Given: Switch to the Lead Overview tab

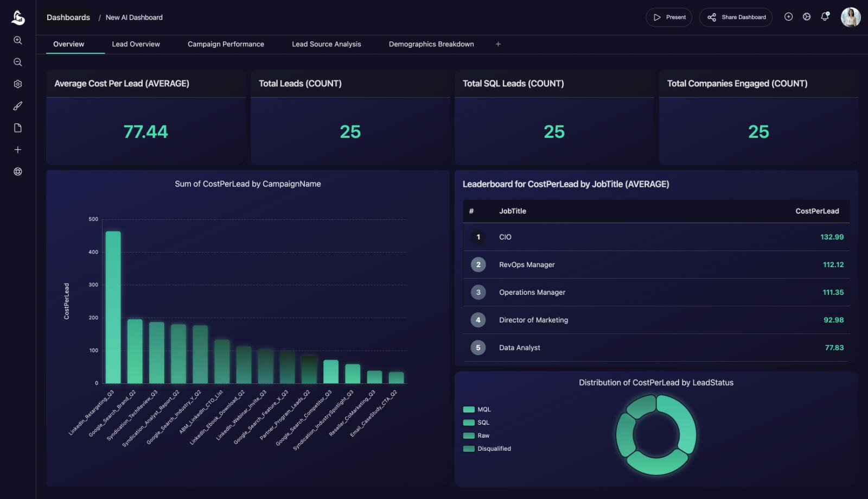Looking at the screenshot, I should coord(136,44).
